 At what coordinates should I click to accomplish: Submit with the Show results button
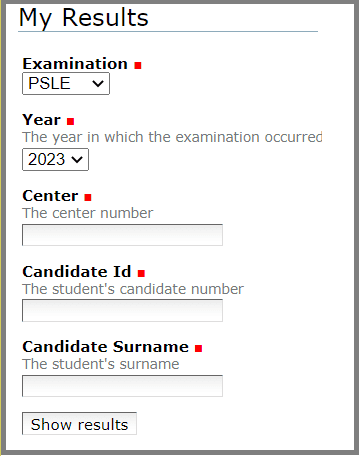(79, 424)
